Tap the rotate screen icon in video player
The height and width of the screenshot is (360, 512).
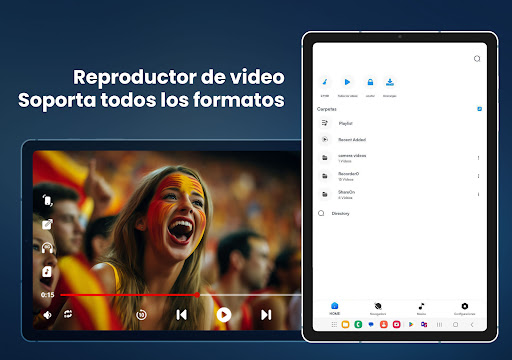(x=47, y=200)
